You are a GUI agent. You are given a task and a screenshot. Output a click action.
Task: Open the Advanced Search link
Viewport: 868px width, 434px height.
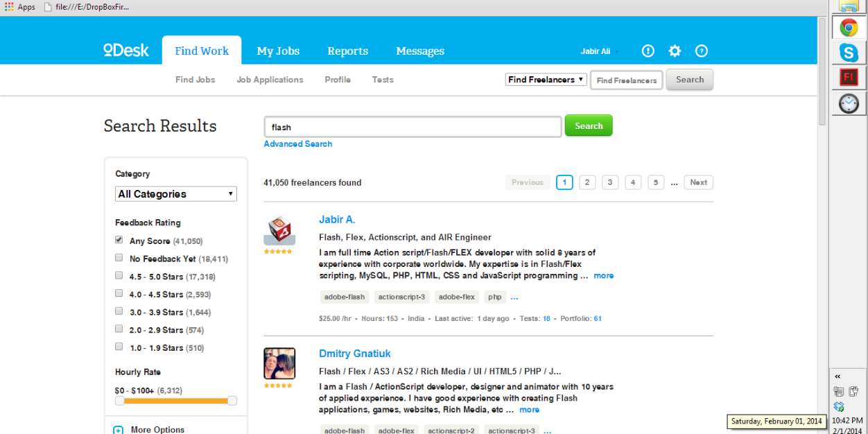[x=298, y=144]
